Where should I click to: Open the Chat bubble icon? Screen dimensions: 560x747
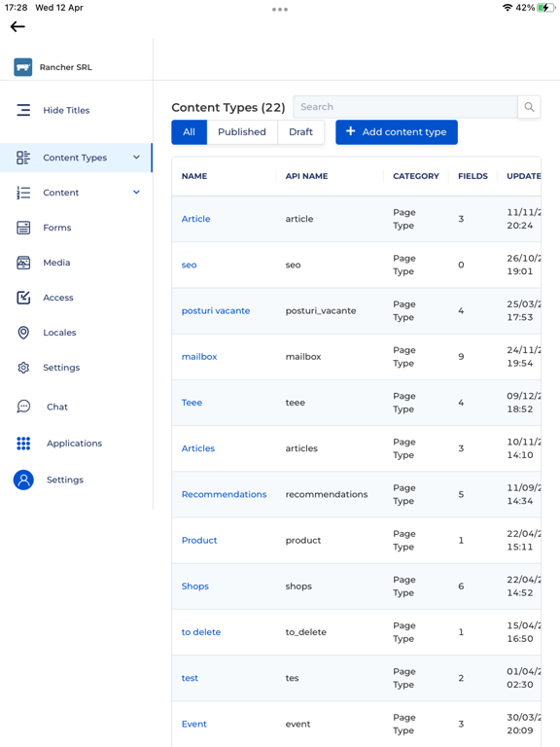pos(23,407)
